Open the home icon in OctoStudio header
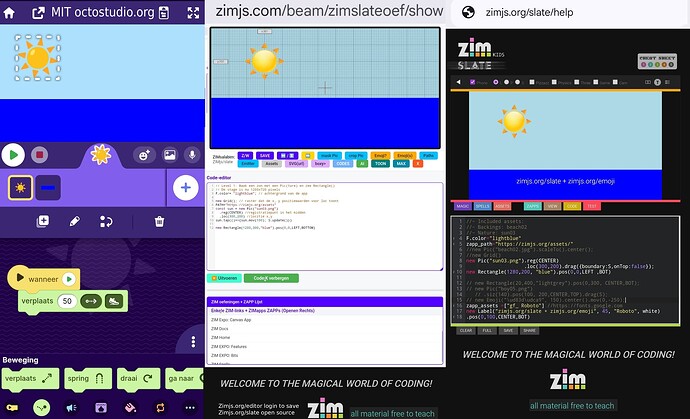 click(x=9, y=12)
